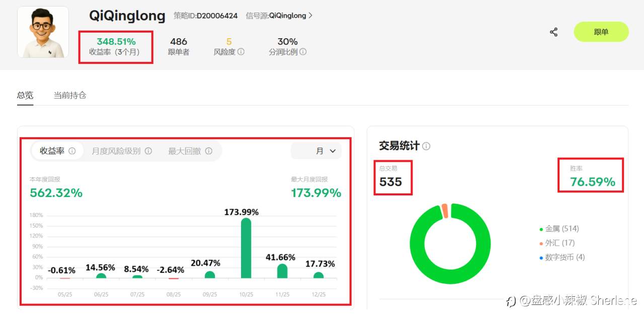Screen dimensions: 644x320
Task: Click the orange 外汇 donut chart segment
Action: click(445, 211)
